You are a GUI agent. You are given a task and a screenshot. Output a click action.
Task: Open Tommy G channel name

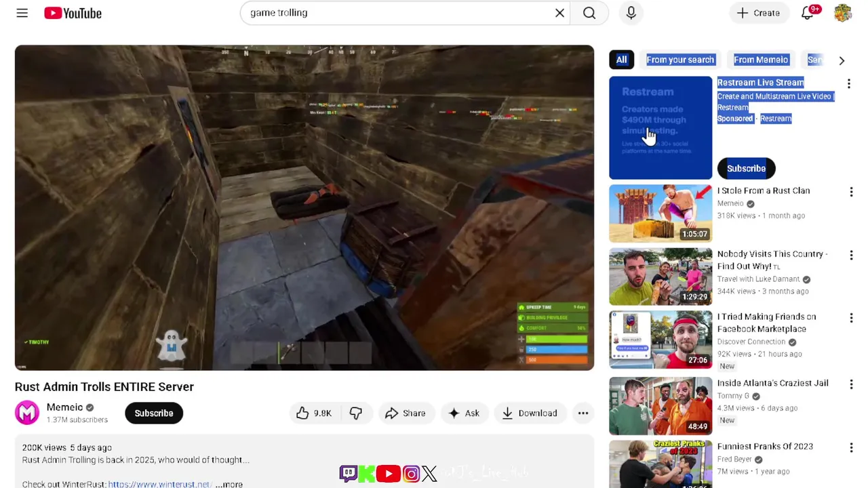[733, 396]
